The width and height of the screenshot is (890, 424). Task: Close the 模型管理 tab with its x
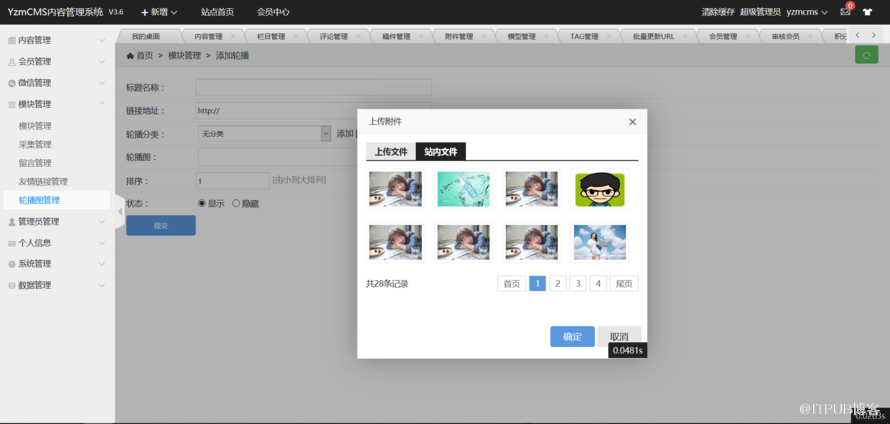coord(546,36)
